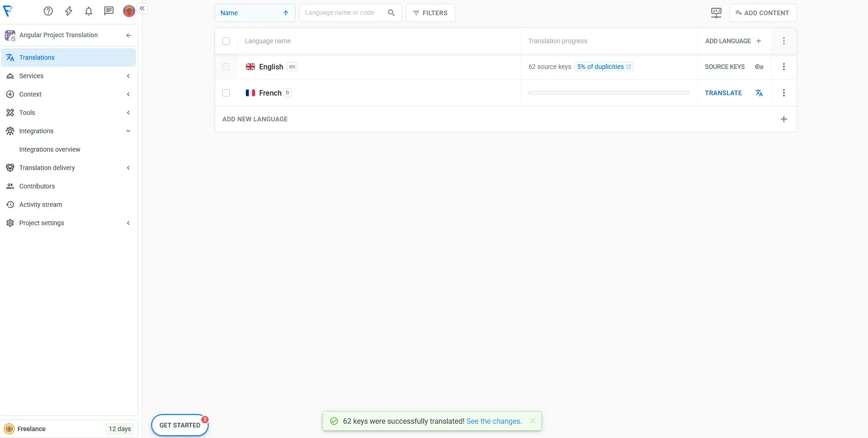Check the English language checkbox
Screen dimensions: 868x438
[x=226, y=67]
